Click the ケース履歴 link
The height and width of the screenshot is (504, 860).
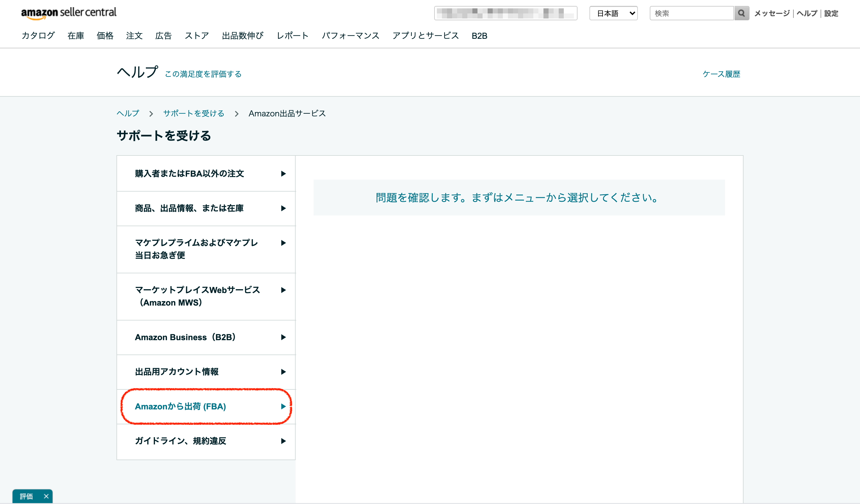tap(721, 74)
